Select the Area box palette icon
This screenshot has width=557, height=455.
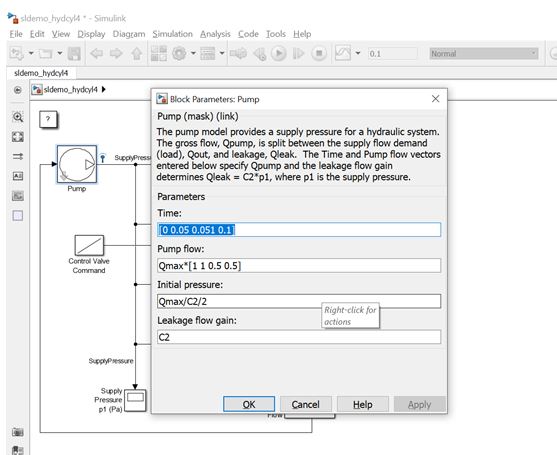[18, 216]
